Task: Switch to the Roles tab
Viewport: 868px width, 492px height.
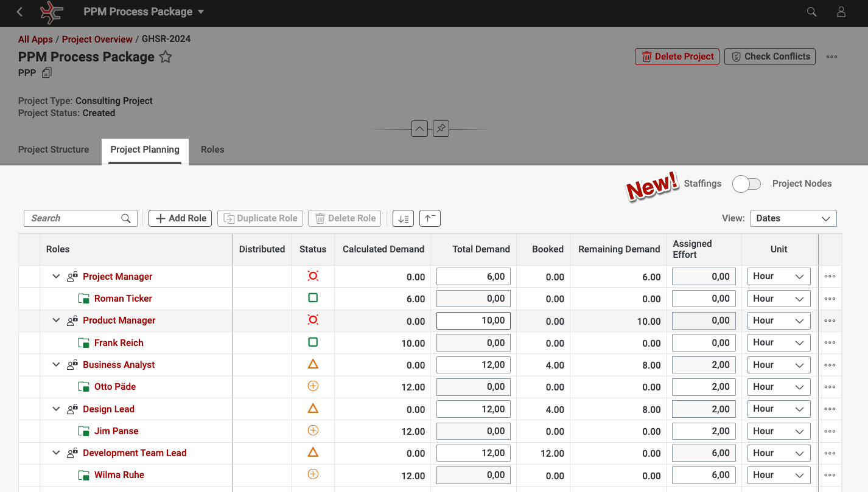Action: tap(212, 150)
